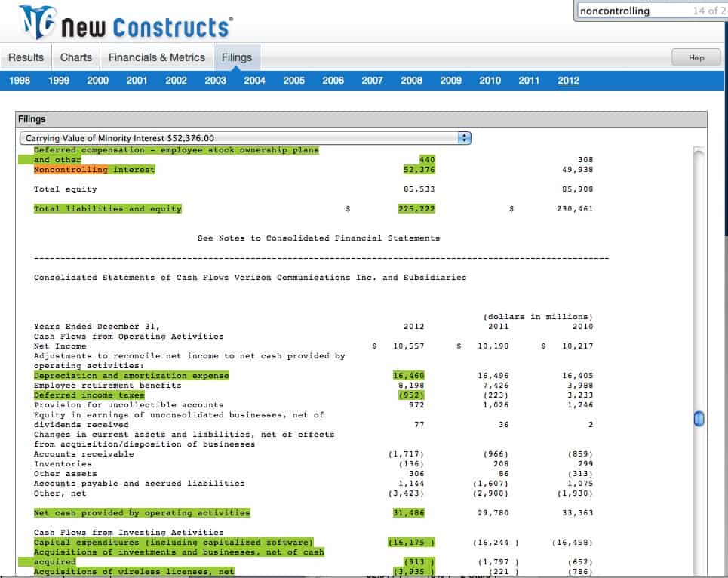Click the 2011 noncontrolling interest value 49,938
728x578 pixels.
(578, 170)
